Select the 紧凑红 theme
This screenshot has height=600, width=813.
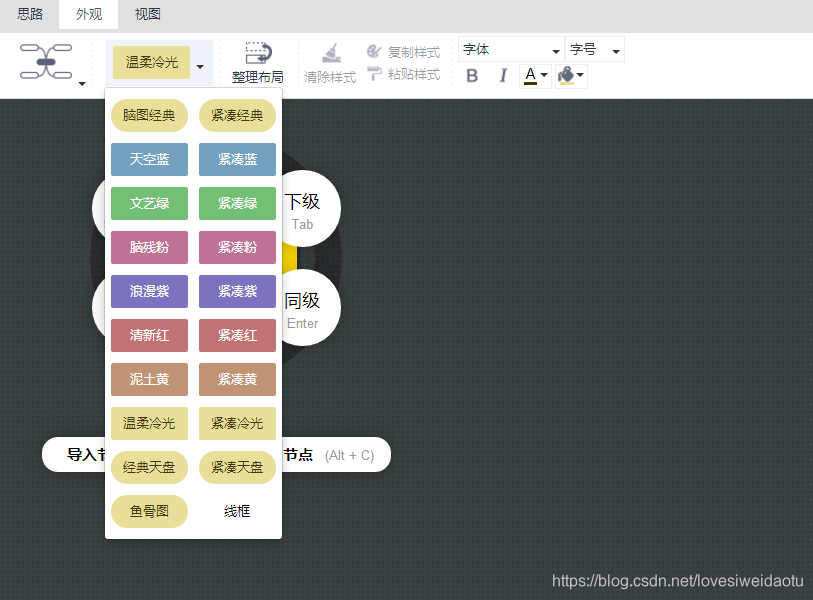(237, 336)
